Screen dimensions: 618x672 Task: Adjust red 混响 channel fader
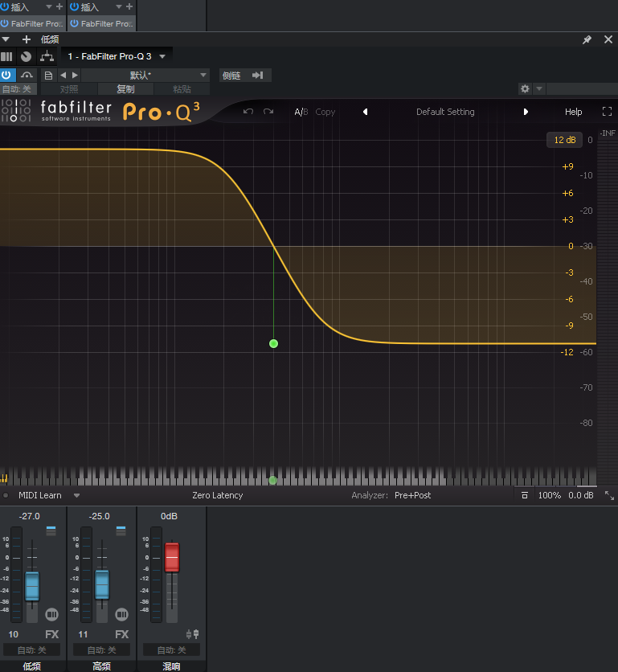click(x=172, y=557)
